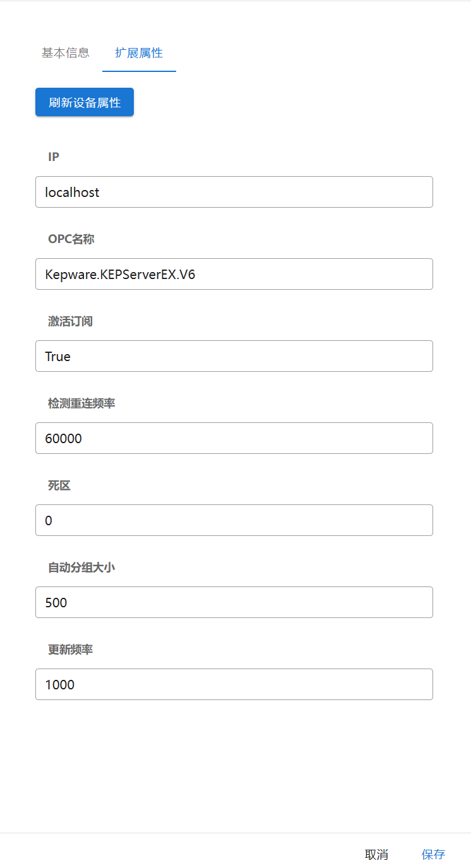Image resolution: width=471 pixels, height=868 pixels.
Task: Click the IP field label
Action: click(54, 157)
